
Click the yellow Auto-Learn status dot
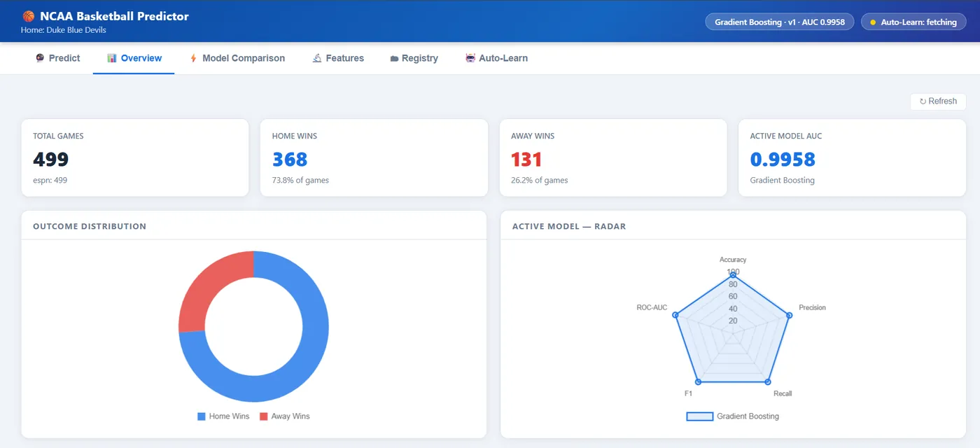tap(873, 22)
